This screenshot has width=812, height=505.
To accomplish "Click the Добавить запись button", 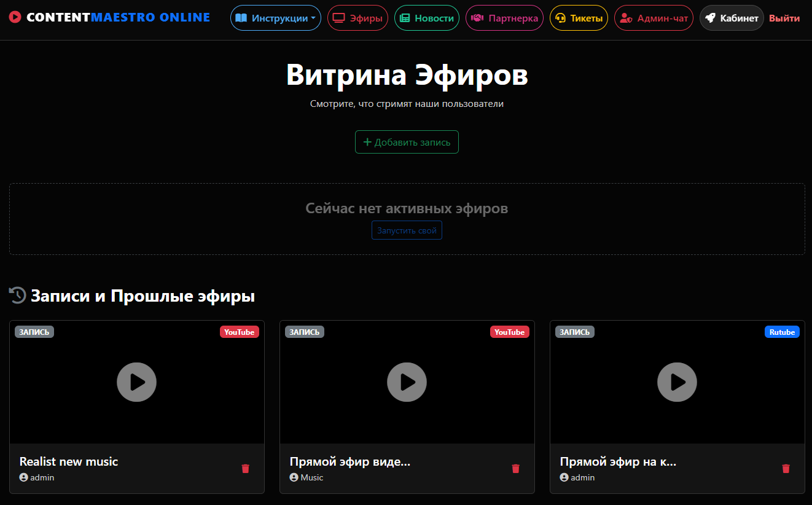I will (407, 142).
